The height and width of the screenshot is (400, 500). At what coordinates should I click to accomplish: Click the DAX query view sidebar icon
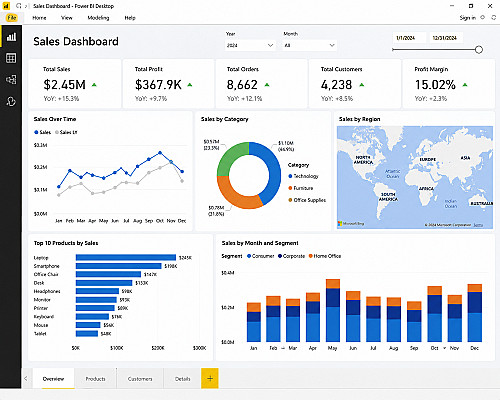(11, 101)
